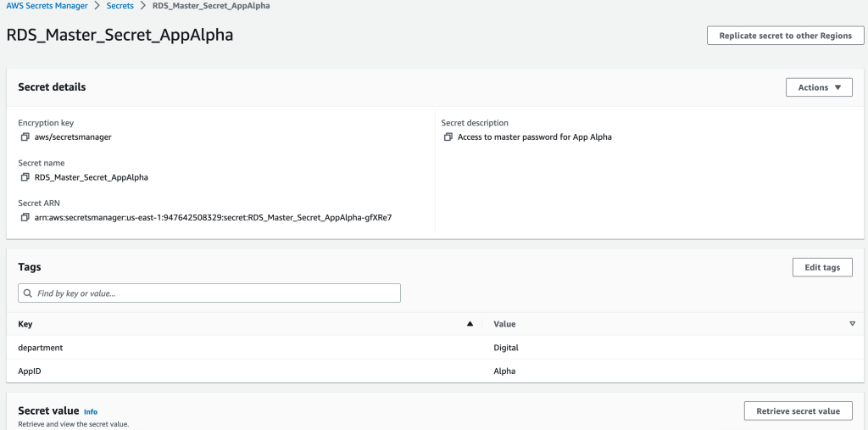This screenshot has width=868, height=430.
Task: Click Replicate secret to other Regions
Action: pyautogui.click(x=785, y=36)
